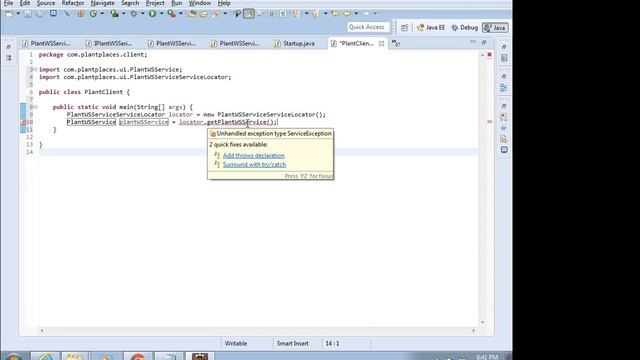Image resolution: width=640 pixels, height=360 pixels.
Task: Collapse the main method fold at line 8
Action: [x=36, y=107]
